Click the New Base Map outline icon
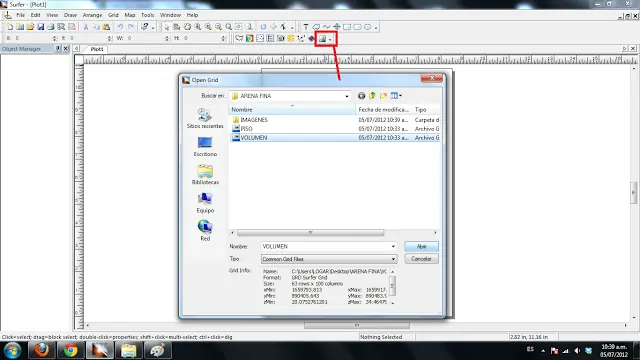This screenshot has height=360, width=640. (x=239, y=38)
